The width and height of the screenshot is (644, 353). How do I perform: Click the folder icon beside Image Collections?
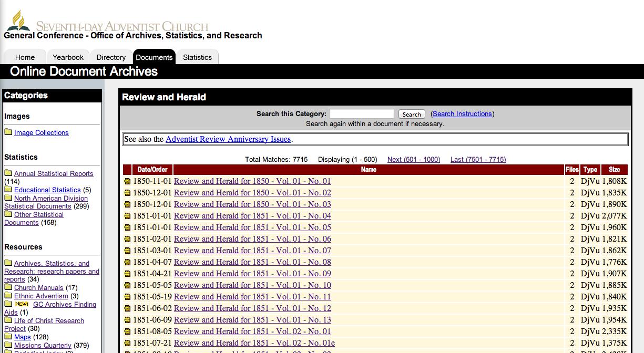tap(8, 132)
